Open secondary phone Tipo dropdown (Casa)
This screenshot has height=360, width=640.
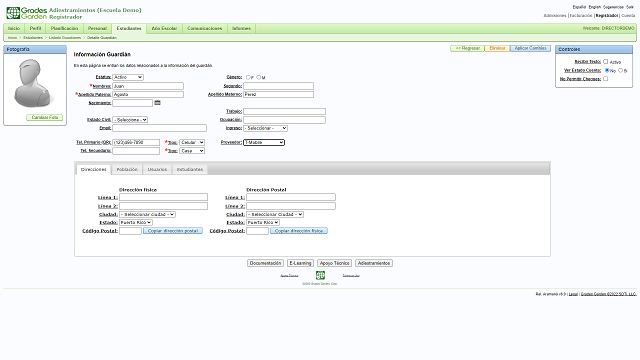(x=192, y=151)
